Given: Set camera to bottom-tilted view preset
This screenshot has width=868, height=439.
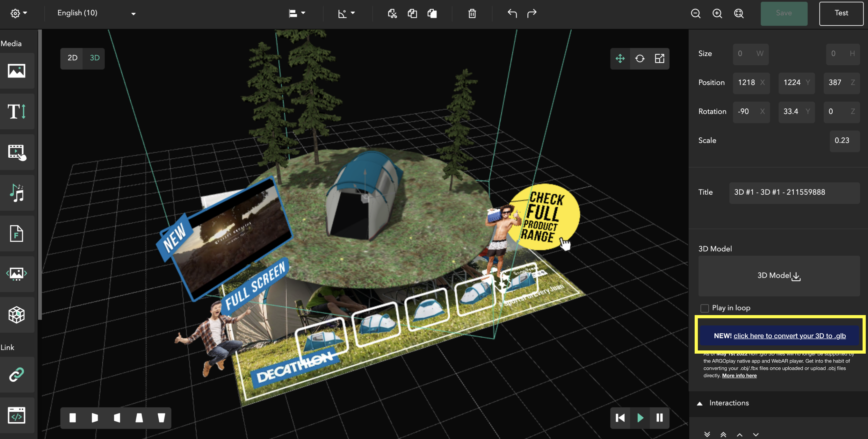Looking at the screenshot, I should coord(162,418).
